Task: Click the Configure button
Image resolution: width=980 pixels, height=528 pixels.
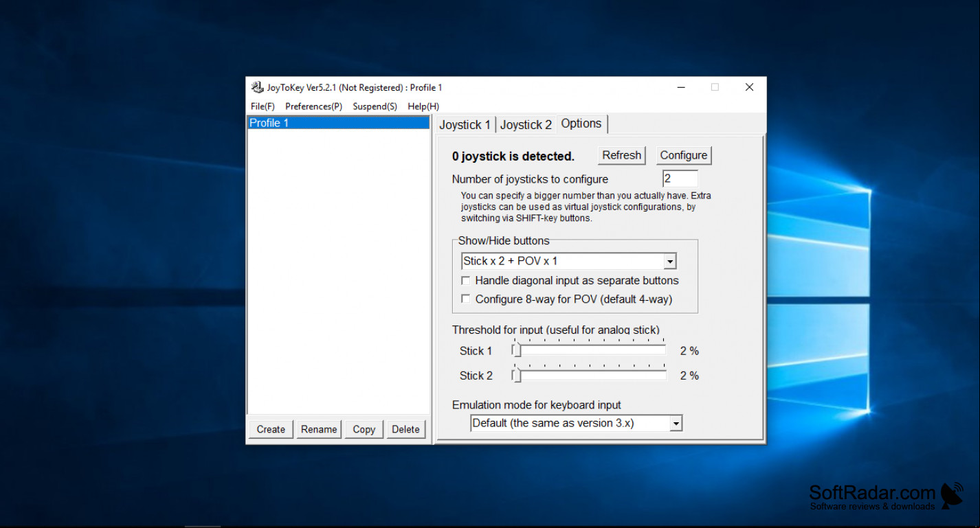Action: point(684,155)
